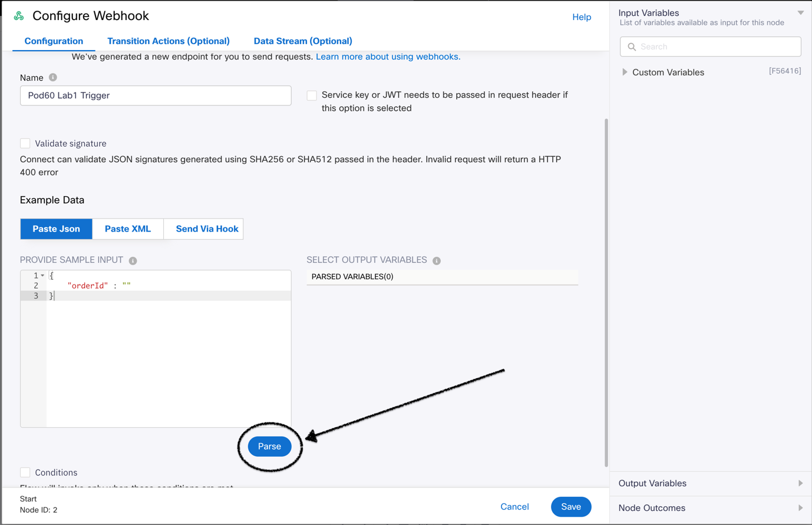Image resolution: width=812 pixels, height=525 pixels.
Task: Open Learn more about using webhooks link
Action: [x=388, y=57]
